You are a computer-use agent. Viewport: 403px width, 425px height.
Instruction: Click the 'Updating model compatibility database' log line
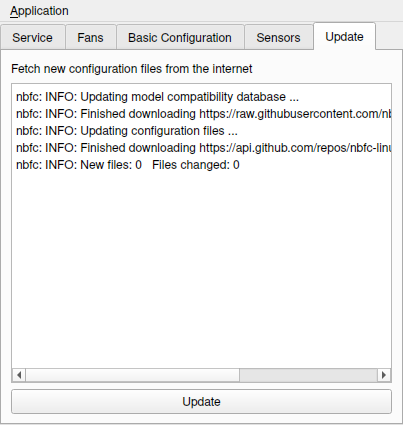[x=157, y=97]
